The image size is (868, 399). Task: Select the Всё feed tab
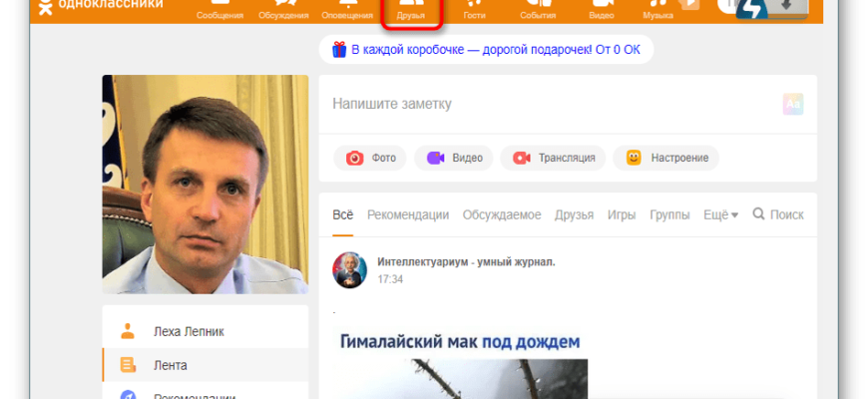click(x=342, y=214)
